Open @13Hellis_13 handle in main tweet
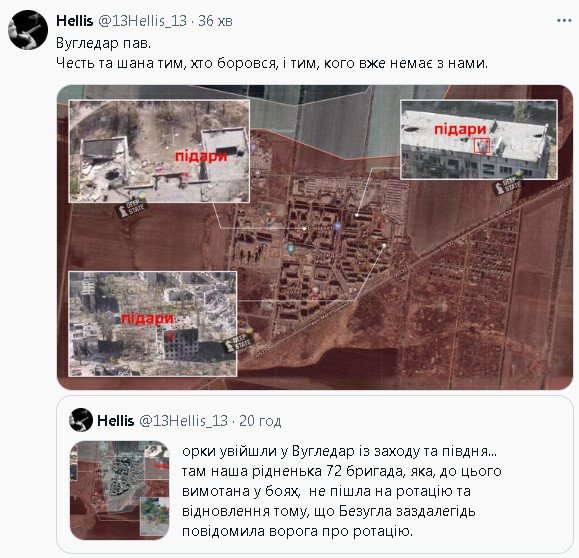This screenshot has height=558, width=579. (x=142, y=21)
